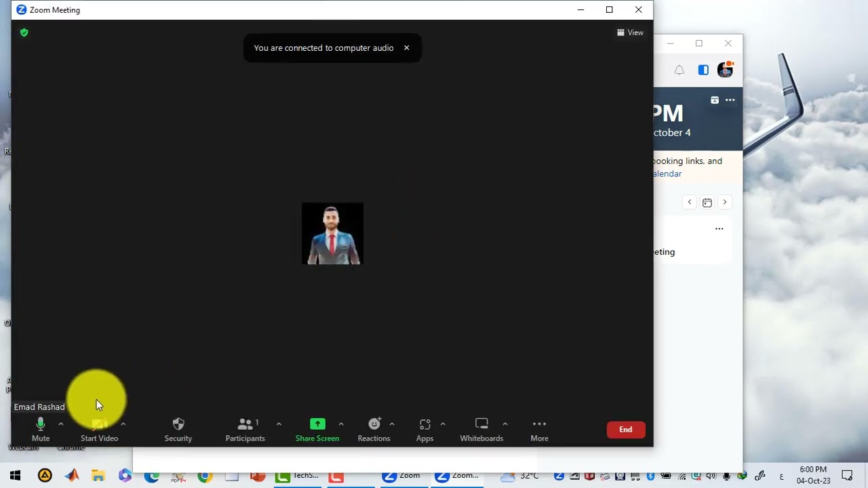Open the volume control in system tray

click(711, 476)
